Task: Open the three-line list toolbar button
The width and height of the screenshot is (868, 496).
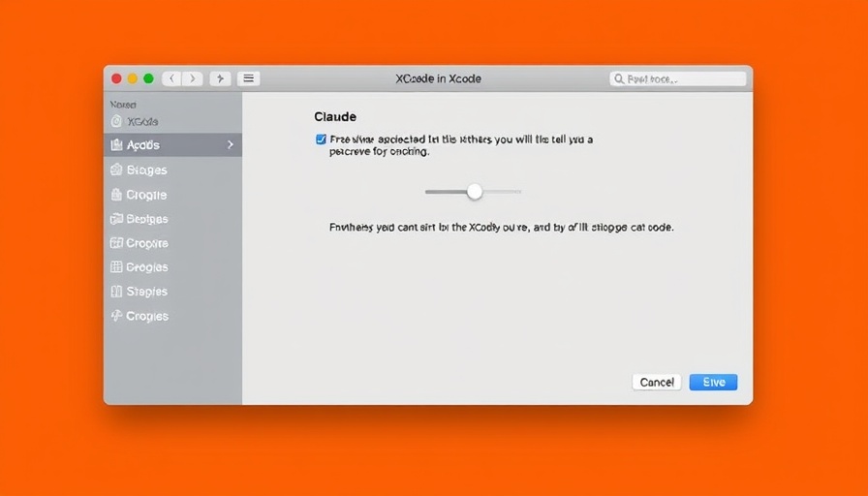Action: [249, 78]
